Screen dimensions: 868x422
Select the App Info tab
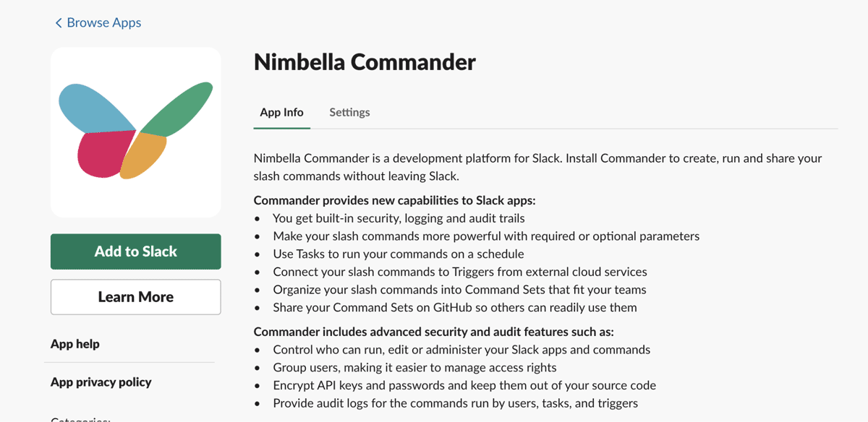(281, 113)
